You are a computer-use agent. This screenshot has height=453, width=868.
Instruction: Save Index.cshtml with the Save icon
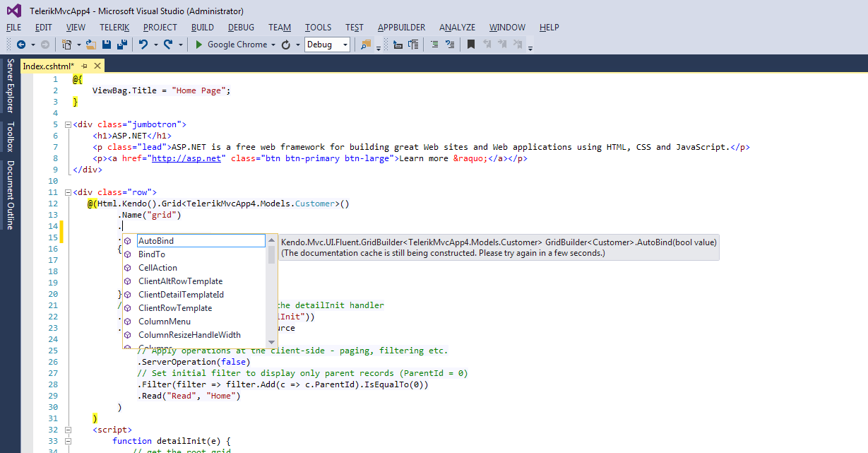[107, 45]
